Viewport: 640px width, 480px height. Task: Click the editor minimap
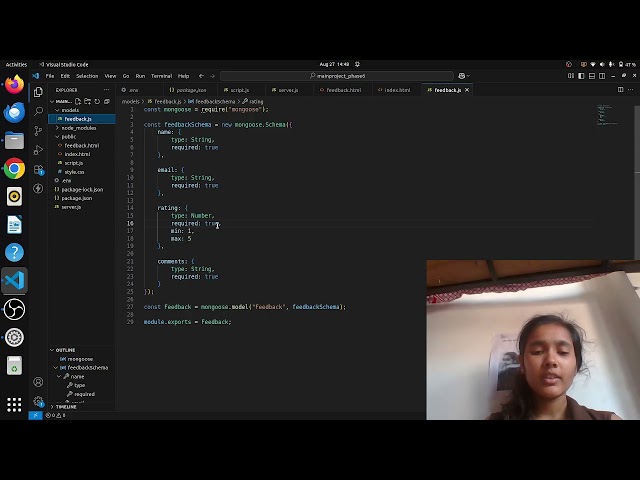click(x=607, y=115)
